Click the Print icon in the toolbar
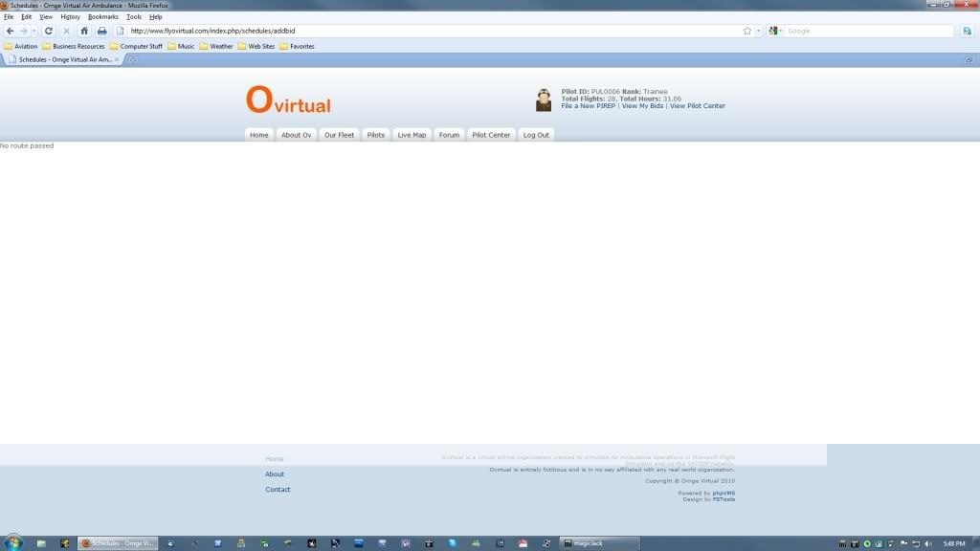 101,31
